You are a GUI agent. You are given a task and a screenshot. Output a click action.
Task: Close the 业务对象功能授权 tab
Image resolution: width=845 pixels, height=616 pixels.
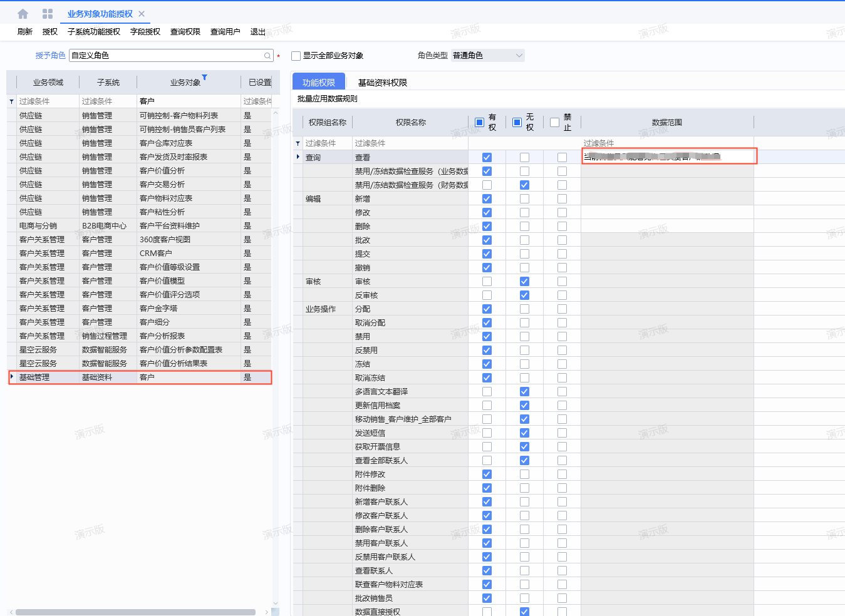click(x=142, y=14)
